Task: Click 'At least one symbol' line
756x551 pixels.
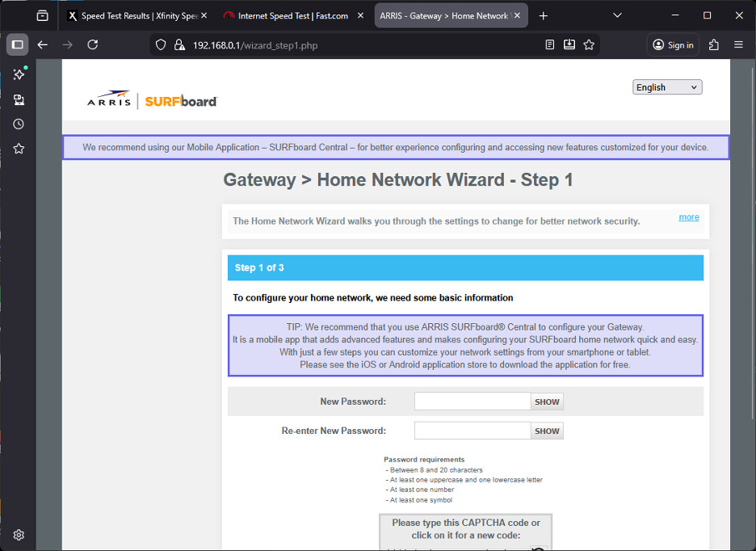Action: [419, 500]
